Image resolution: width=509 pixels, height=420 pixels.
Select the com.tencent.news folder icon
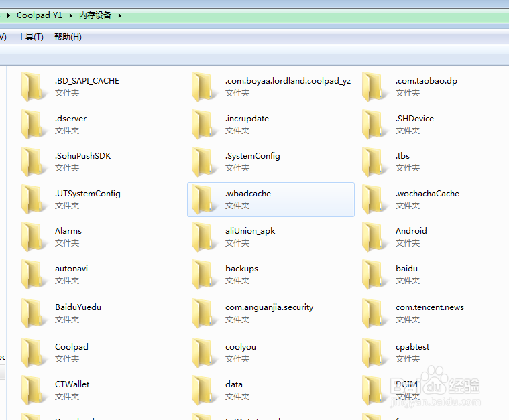(x=375, y=313)
